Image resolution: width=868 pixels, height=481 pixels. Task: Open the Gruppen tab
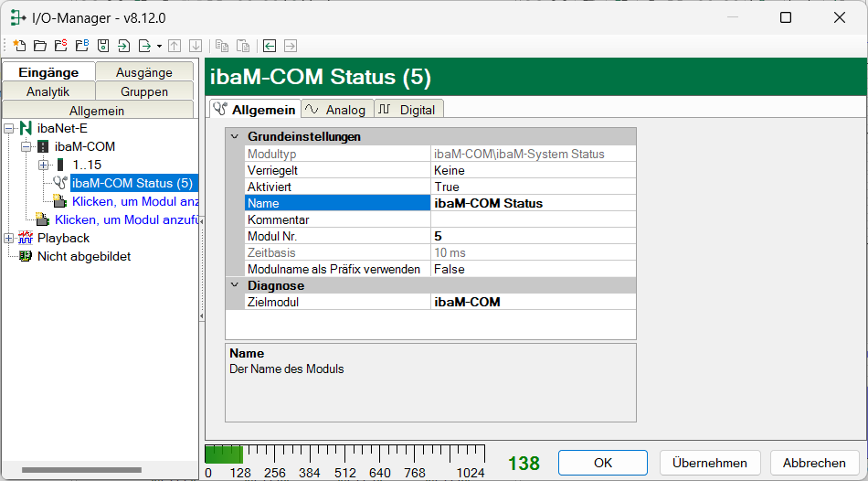pyautogui.click(x=144, y=91)
